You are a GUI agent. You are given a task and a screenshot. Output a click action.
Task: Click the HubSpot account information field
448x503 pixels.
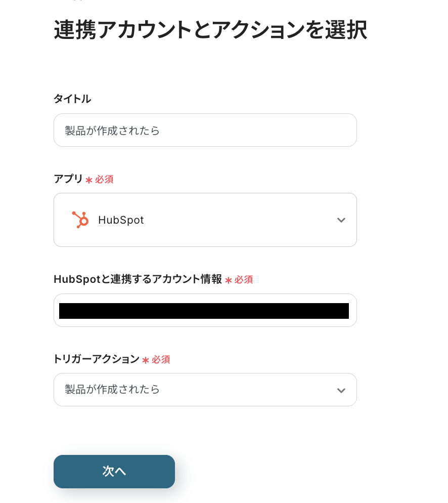[205, 310]
